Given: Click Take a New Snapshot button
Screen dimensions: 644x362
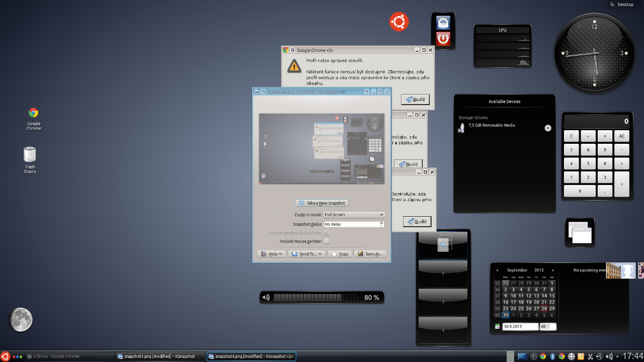Looking at the screenshot, I should [321, 203].
